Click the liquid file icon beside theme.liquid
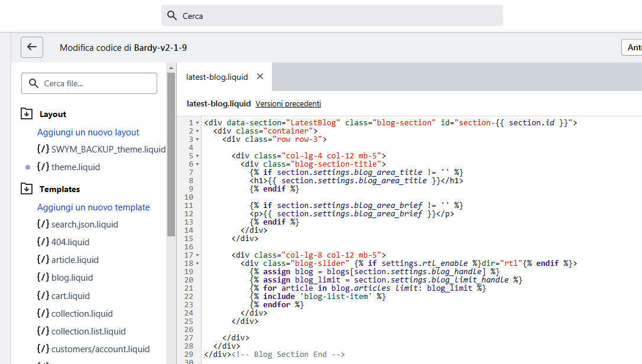Image resolution: width=642 pixels, height=364 pixels. [43, 167]
